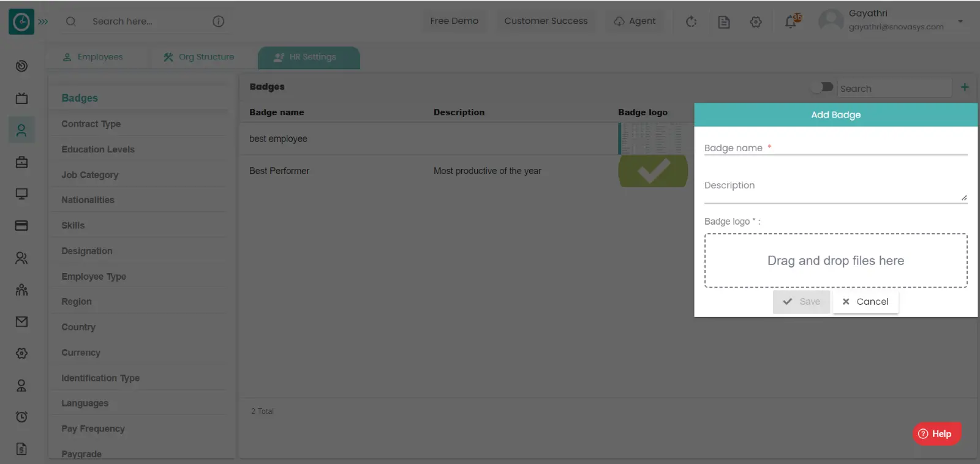Viewport: 980px width, 464px height.
Task: Click the top Search here field
Action: [x=147, y=21]
